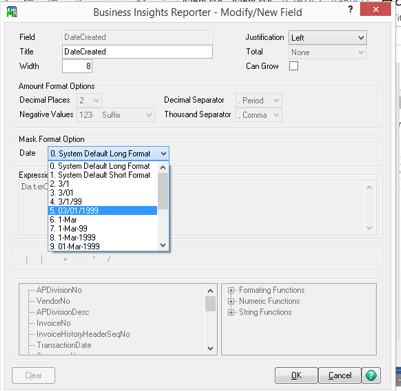Click the green help icon beside Cancel

click(x=371, y=375)
